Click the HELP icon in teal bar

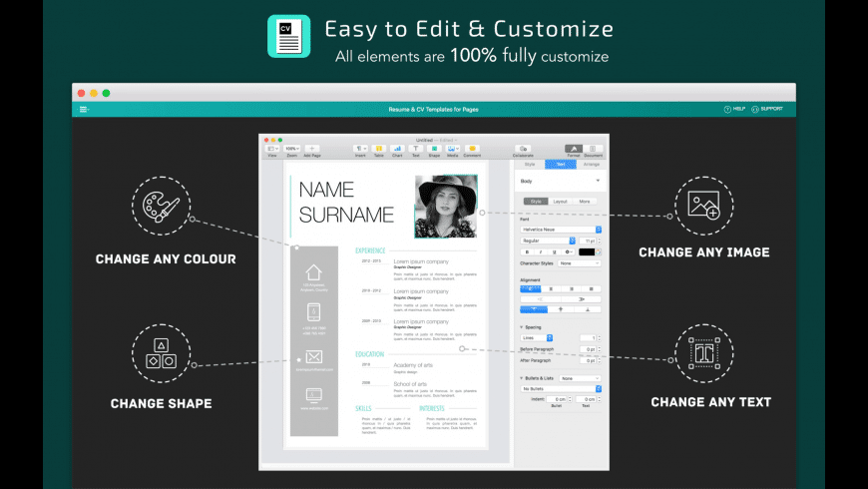click(x=727, y=109)
